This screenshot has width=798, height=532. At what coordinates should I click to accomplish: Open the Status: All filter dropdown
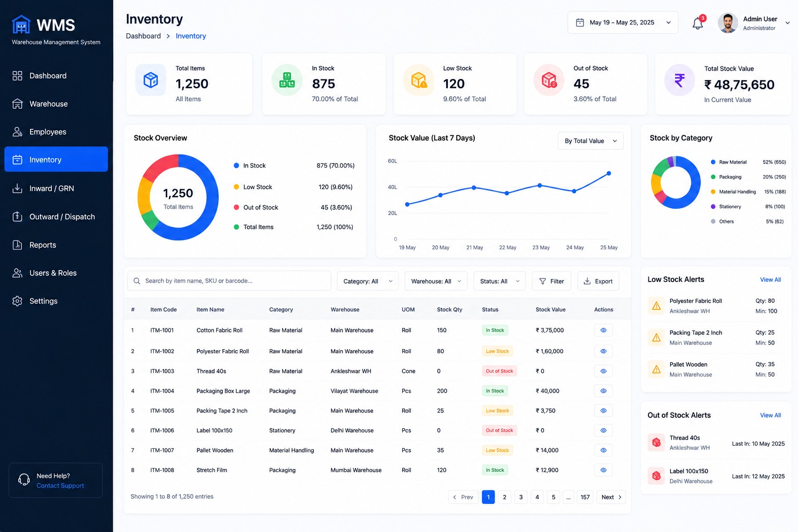(x=499, y=281)
